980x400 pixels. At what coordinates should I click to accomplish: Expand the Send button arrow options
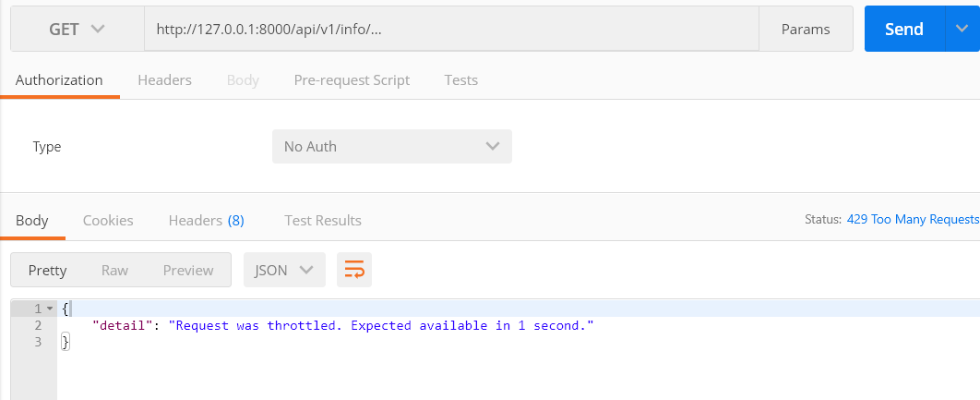click(x=960, y=29)
